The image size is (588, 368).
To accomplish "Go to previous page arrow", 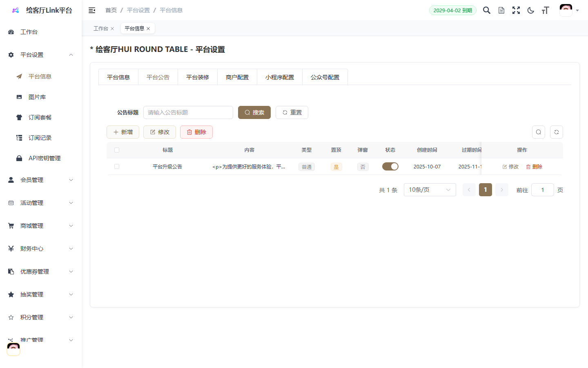I will pyautogui.click(x=469, y=190).
